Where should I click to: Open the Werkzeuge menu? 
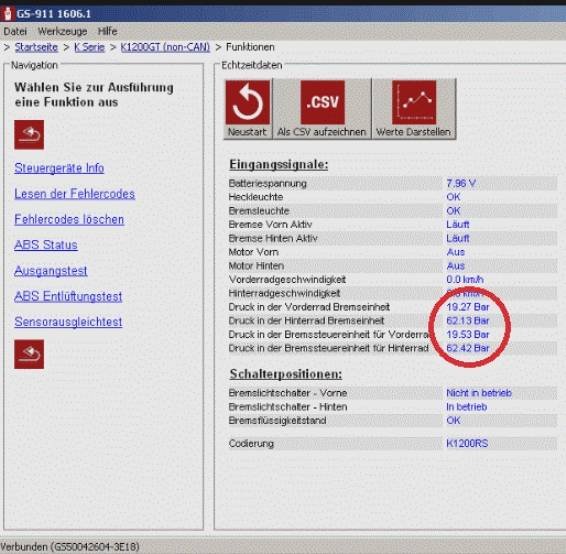[x=62, y=31]
